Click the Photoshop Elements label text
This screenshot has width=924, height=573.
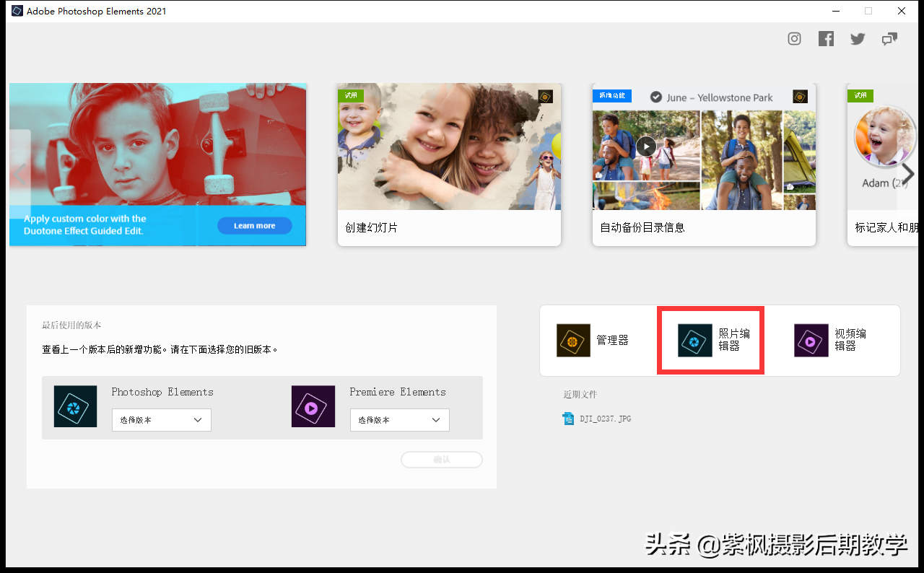point(162,392)
